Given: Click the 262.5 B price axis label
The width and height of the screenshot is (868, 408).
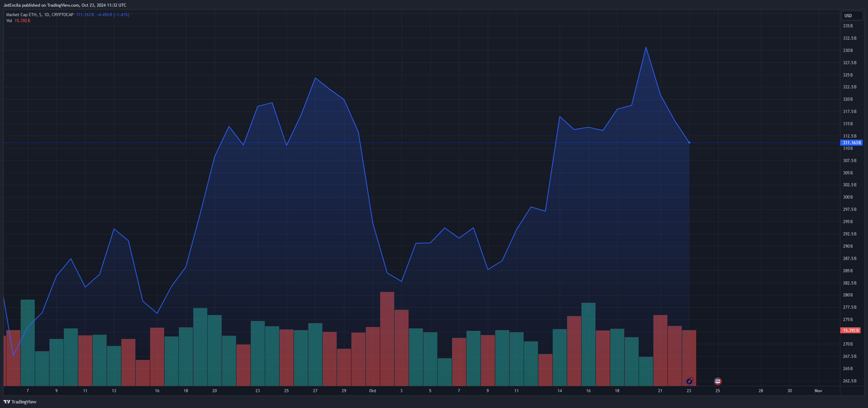Looking at the screenshot, I should point(849,381).
